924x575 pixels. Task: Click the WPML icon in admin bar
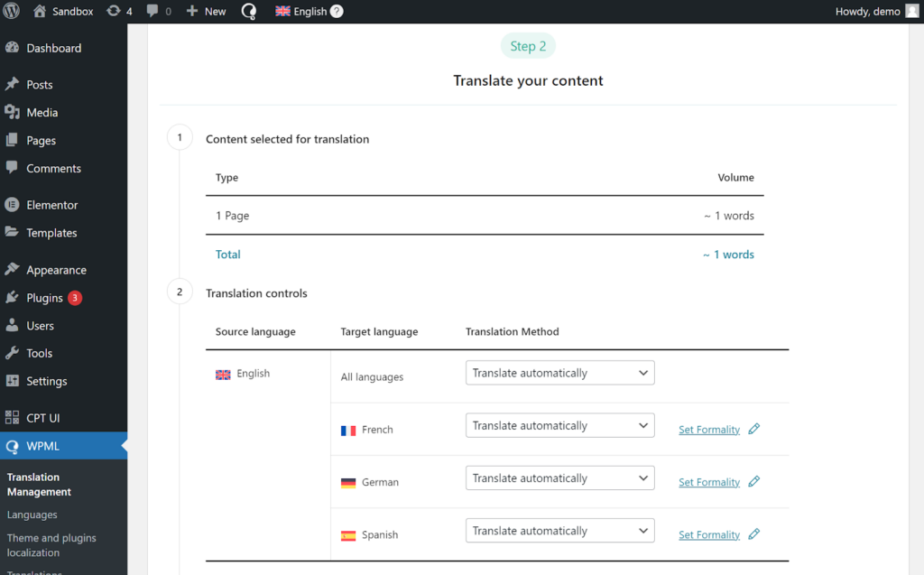coord(249,11)
